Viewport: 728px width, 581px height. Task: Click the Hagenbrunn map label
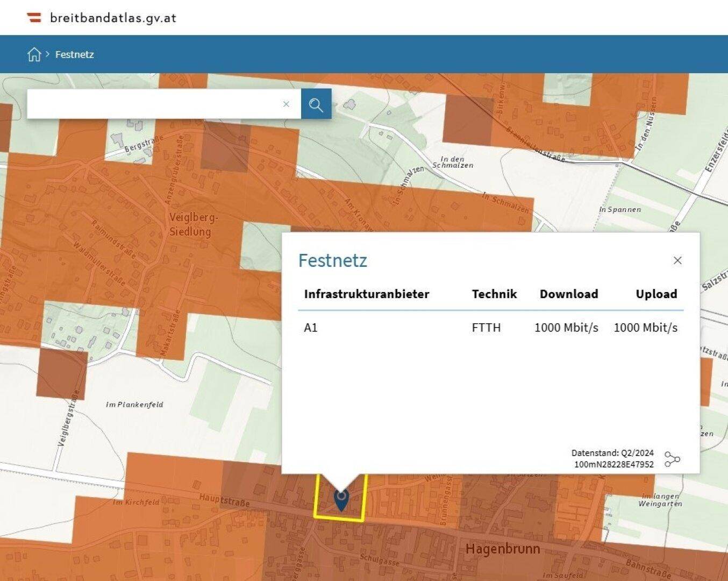pyautogui.click(x=503, y=549)
